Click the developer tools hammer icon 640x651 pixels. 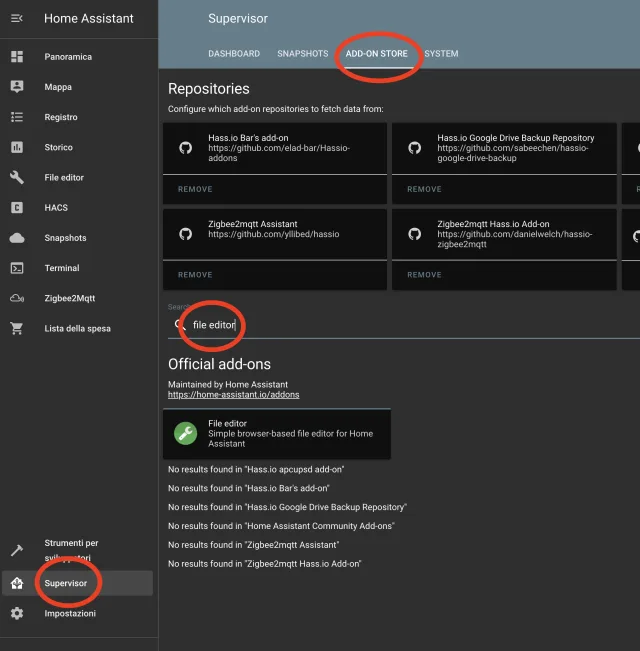(x=17, y=550)
